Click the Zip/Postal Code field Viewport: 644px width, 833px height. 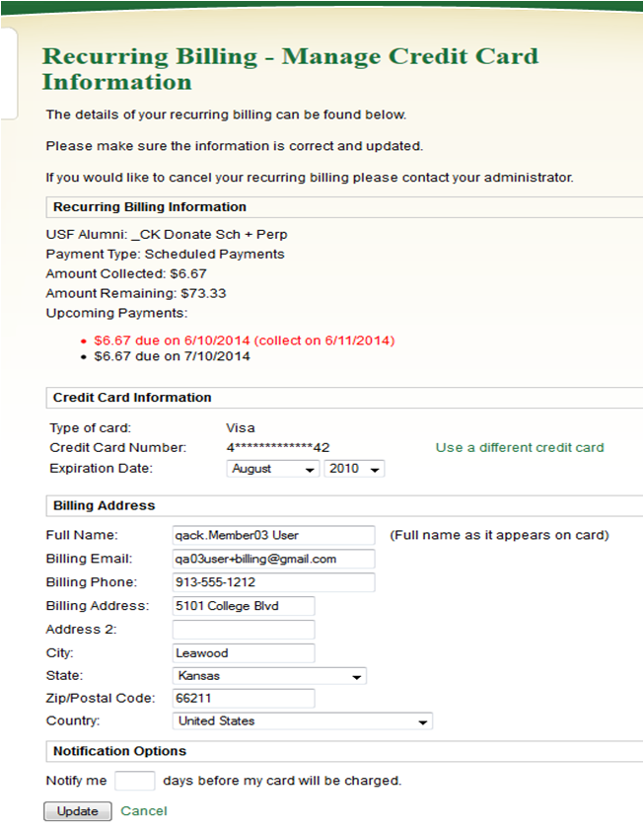pos(243,699)
